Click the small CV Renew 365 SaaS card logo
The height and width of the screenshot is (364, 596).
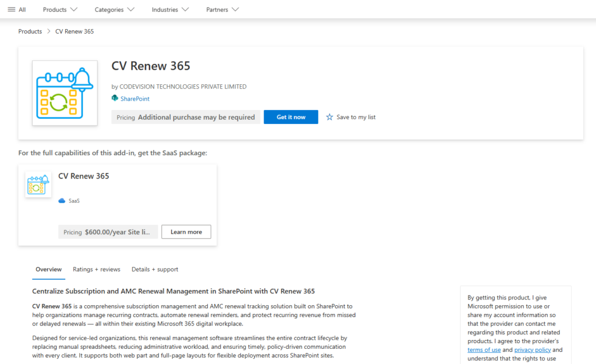pos(38,184)
